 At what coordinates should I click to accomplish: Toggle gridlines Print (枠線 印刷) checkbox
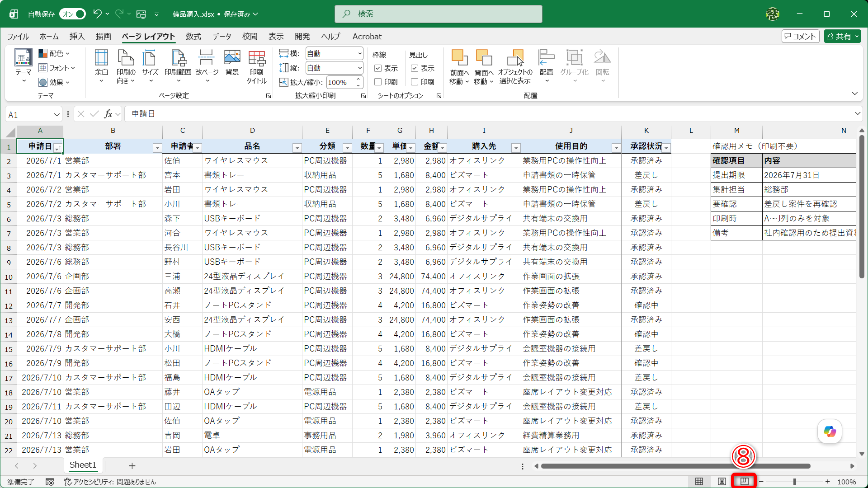378,82
